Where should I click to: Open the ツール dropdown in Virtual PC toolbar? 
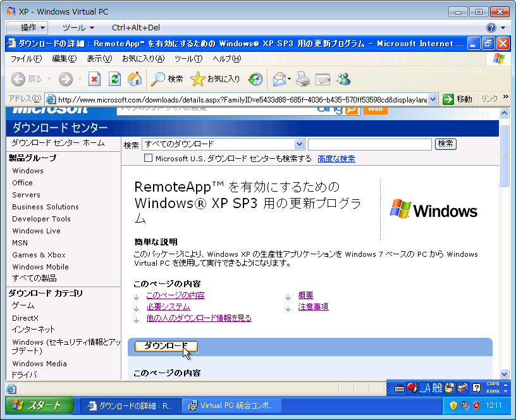click(x=78, y=28)
